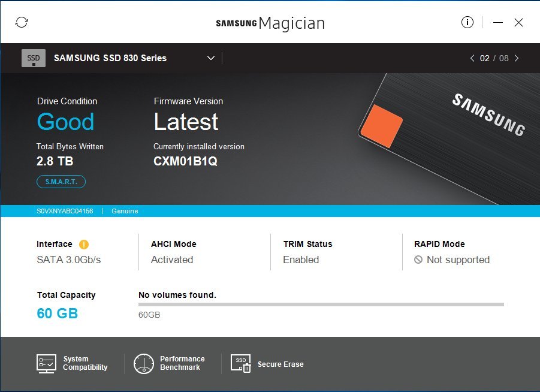This screenshot has width=540, height=392.
Task: Click the RAPID Mode not-supported icon
Action: click(x=418, y=260)
